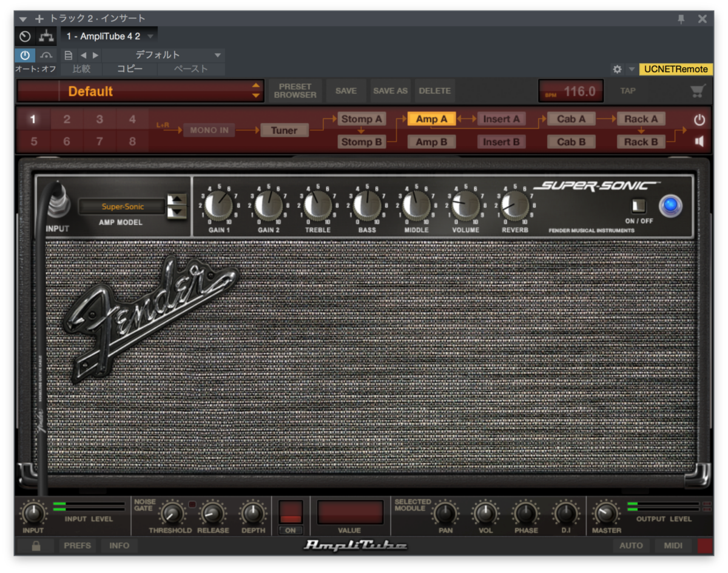Open the Insert A module
The height and width of the screenshot is (573, 728).
(501, 119)
